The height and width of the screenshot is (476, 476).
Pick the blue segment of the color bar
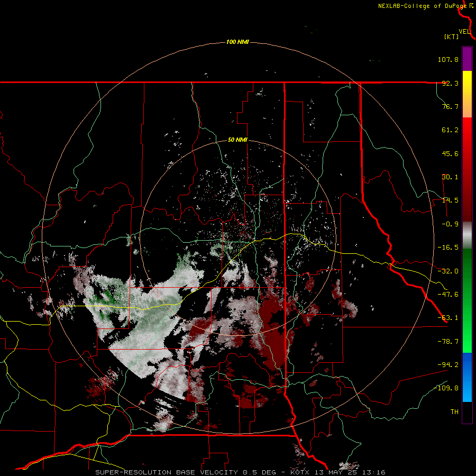click(x=467, y=377)
